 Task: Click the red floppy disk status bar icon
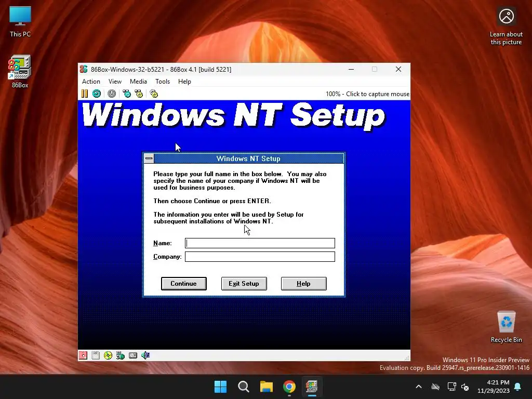coord(83,355)
